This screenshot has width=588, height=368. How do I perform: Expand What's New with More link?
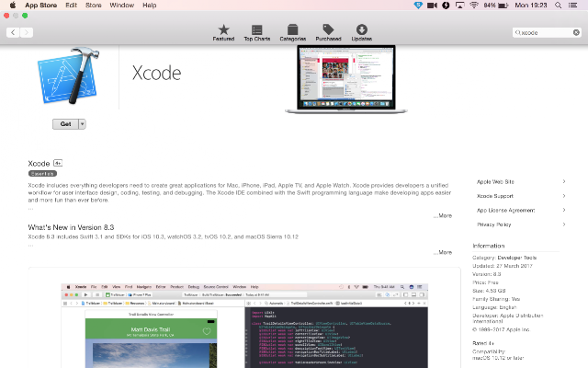(443, 252)
